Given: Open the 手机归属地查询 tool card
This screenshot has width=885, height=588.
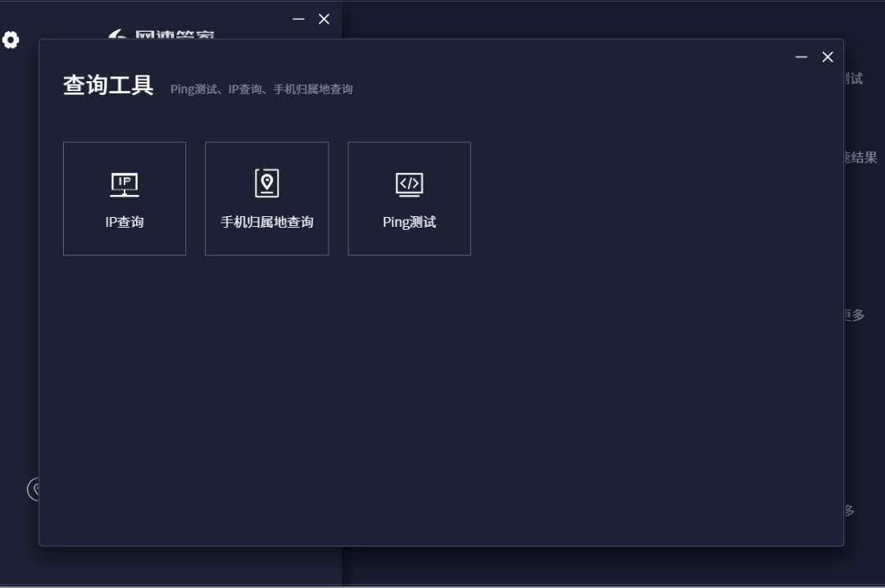Looking at the screenshot, I should pos(267,199).
